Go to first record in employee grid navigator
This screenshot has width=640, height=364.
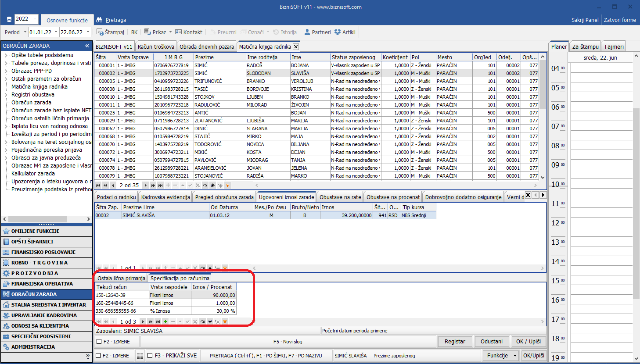98,186
